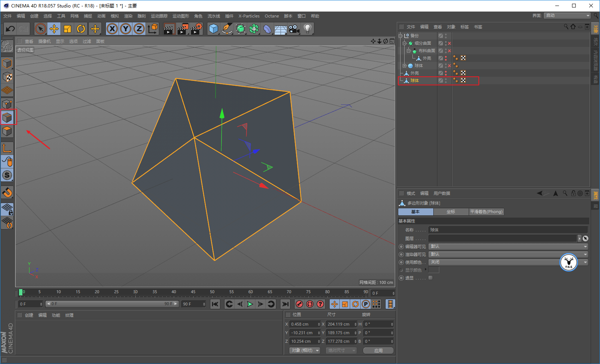
Task: Go to the end of animation
Action: tap(285, 304)
